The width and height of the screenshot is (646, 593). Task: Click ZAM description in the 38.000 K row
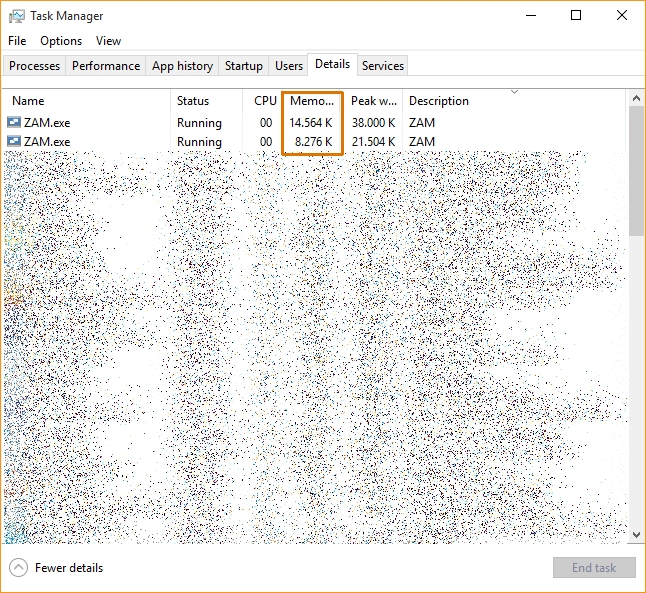pyautogui.click(x=421, y=122)
